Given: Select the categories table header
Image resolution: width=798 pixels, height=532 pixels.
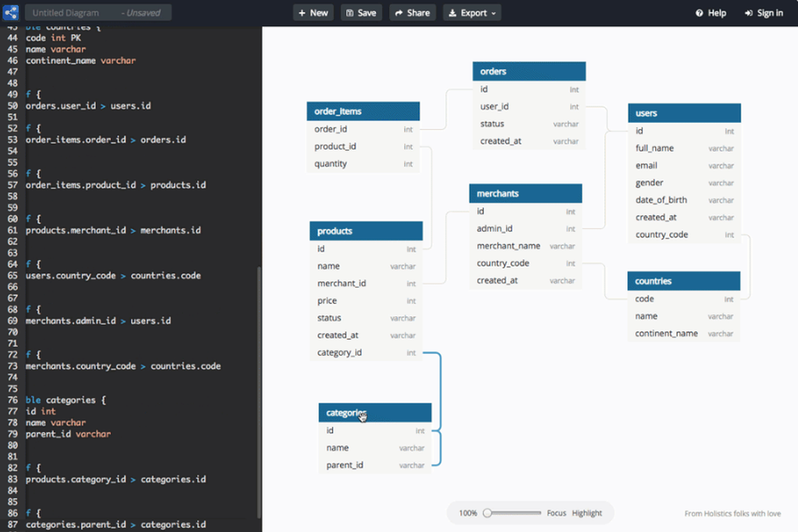Looking at the screenshot, I should (375, 412).
